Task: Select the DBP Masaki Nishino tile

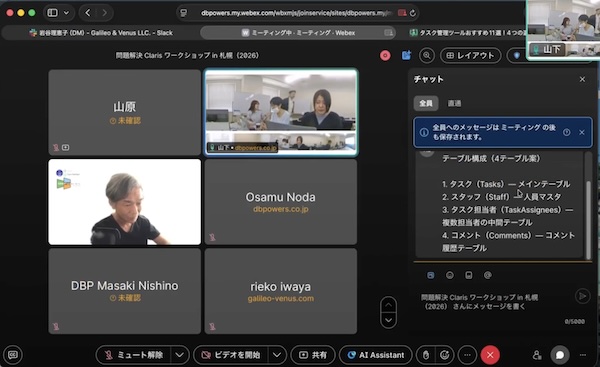Action: (124, 291)
